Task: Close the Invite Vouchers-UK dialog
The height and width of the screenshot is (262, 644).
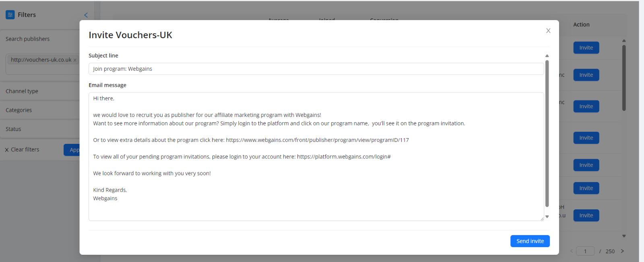Action: click(x=548, y=31)
